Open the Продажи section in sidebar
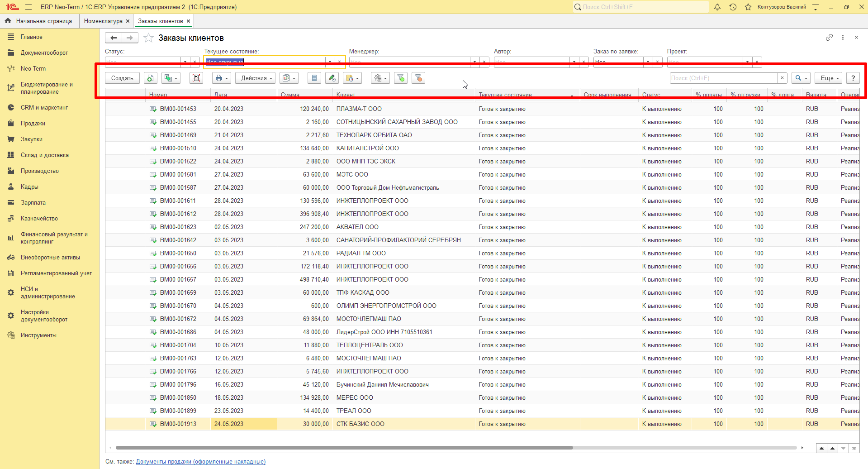 33,124
